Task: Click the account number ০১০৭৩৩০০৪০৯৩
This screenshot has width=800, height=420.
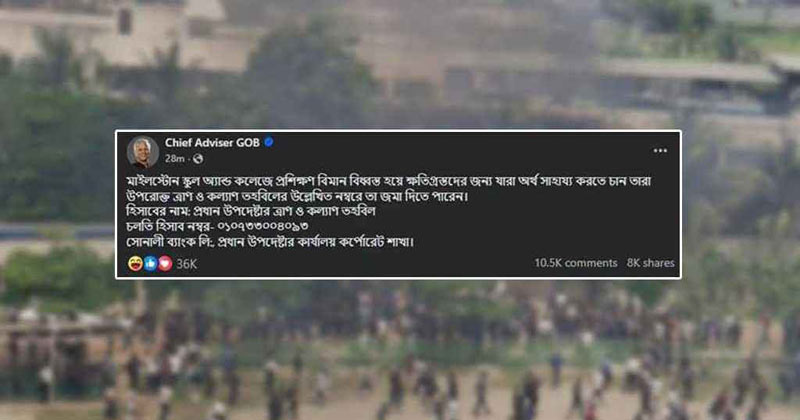Action: [x=263, y=226]
